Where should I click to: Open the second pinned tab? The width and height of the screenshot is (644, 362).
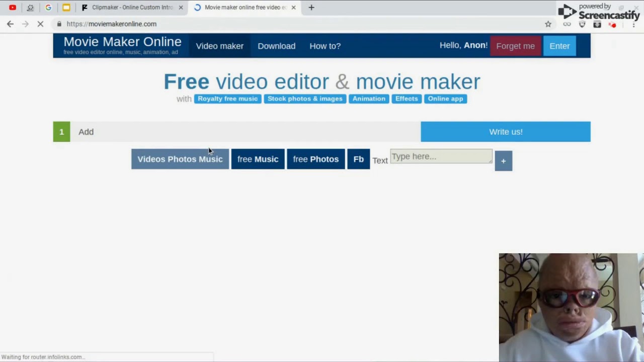[x=30, y=8]
